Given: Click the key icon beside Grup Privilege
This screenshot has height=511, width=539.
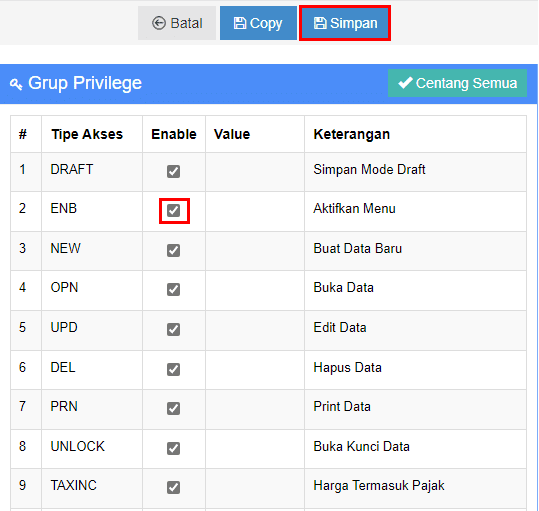Looking at the screenshot, I should click(16, 84).
